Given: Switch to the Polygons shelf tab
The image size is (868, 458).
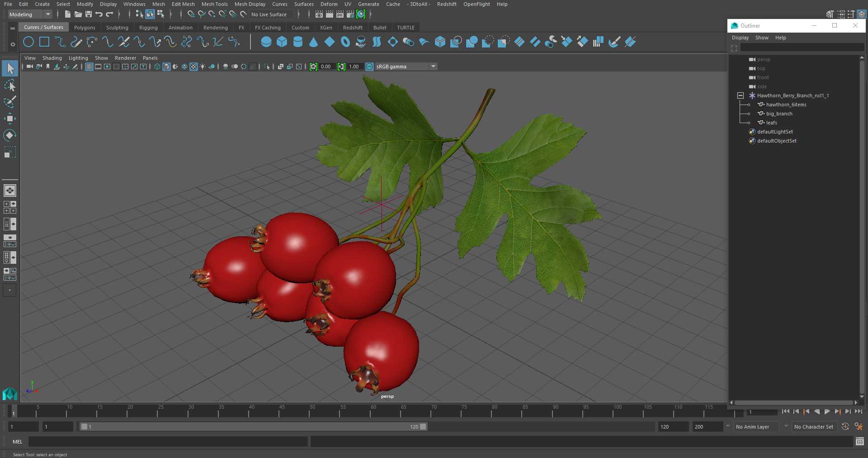Looking at the screenshot, I should coord(85,28).
